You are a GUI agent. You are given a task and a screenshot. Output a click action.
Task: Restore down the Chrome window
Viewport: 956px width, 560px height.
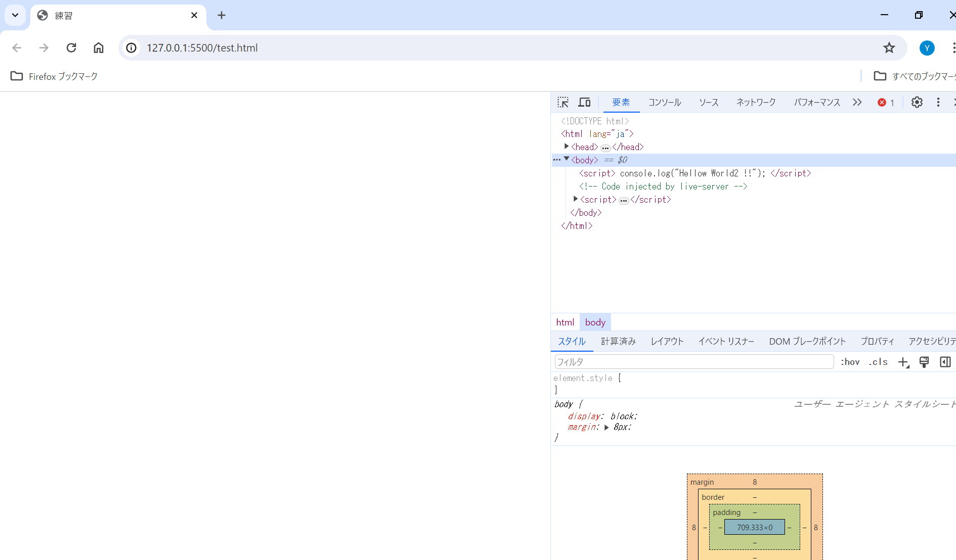(919, 15)
